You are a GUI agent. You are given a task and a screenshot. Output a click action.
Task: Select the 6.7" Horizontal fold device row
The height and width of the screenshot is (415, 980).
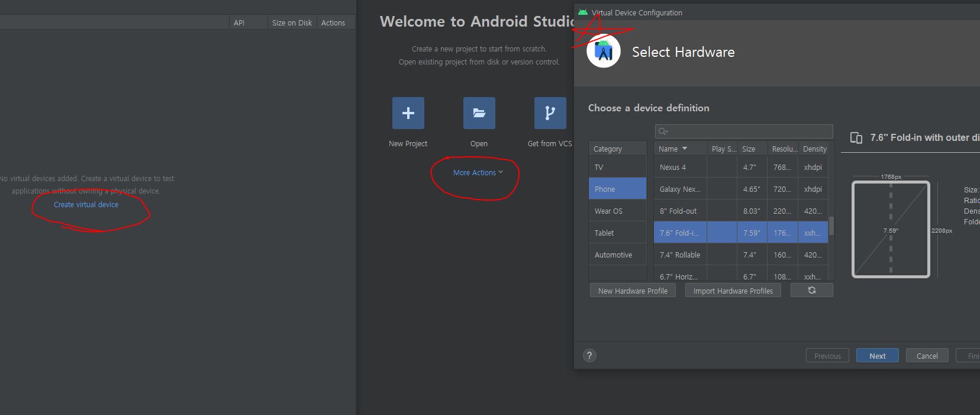tap(741, 274)
